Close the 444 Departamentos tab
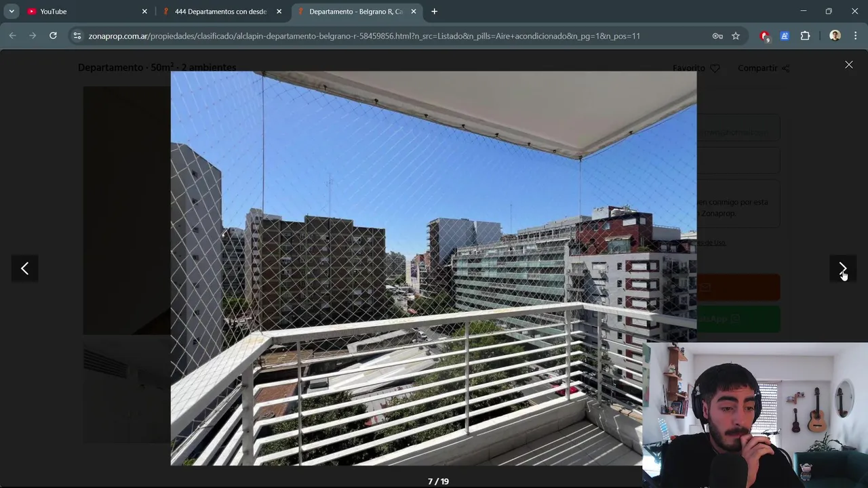868x488 pixels. (279, 12)
